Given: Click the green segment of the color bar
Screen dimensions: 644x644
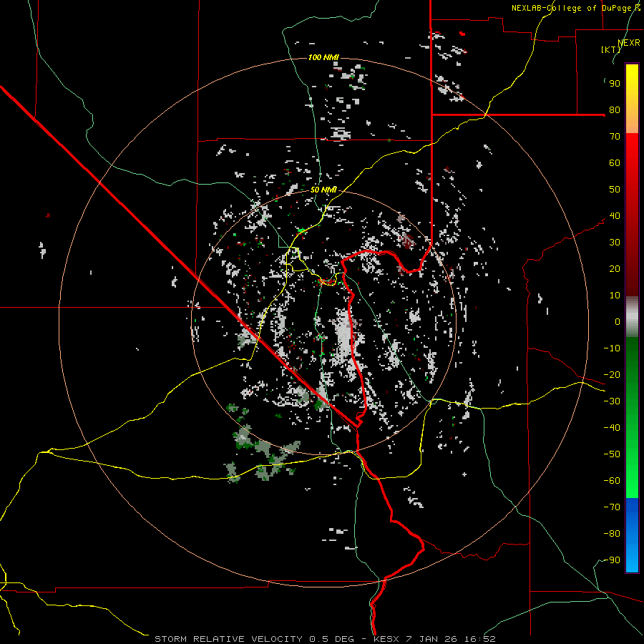Looking at the screenshot, I should [632, 418].
